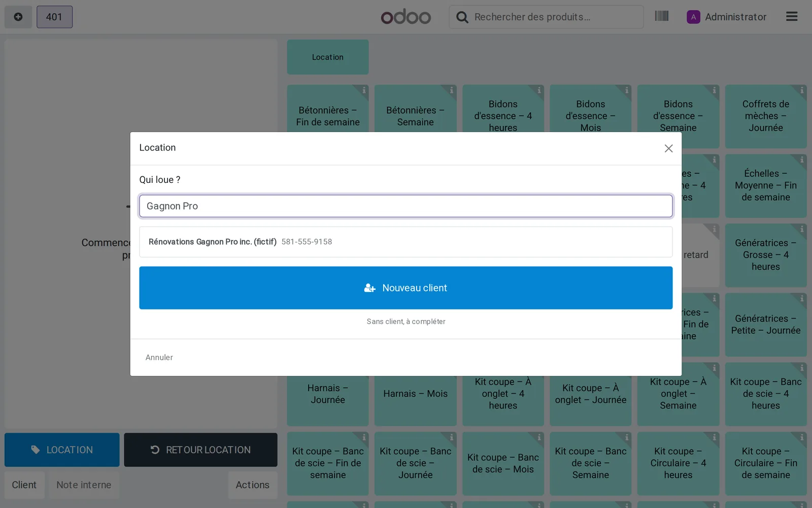
Task: Click info icon on Kit coupe – Circulaire – Fin de semaine
Action: pos(802,437)
